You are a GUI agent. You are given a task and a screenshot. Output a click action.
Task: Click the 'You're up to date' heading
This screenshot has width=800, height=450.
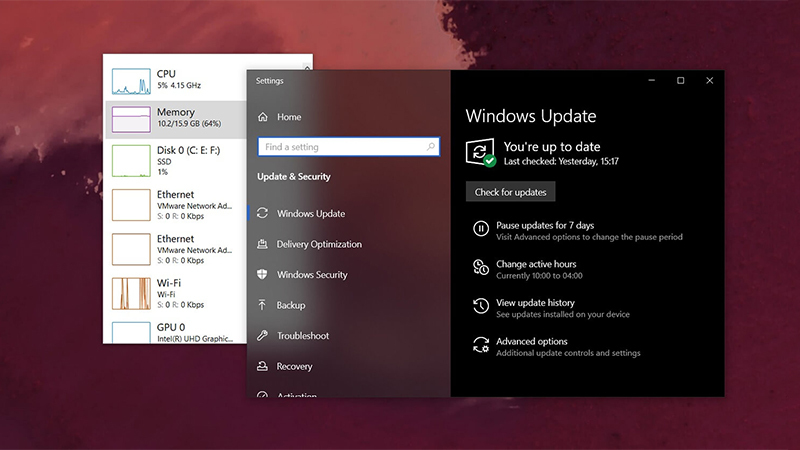pyautogui.click(x=552, y=147)
